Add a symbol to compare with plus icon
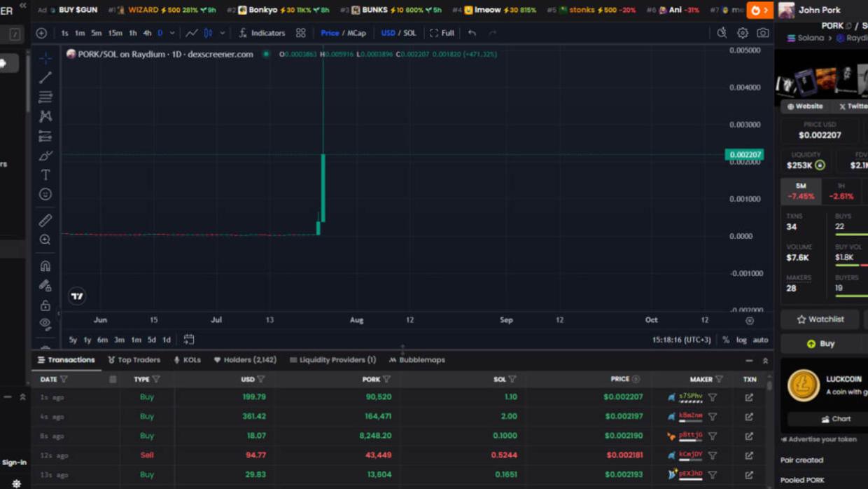 pyautogui.click(x=41, y=33)
